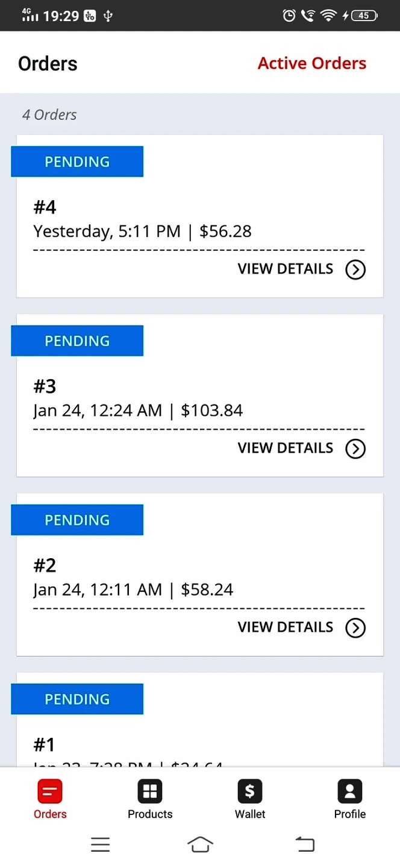Switch to the Products tab label
This screenshot has height=868, width=400.
point(150,814)
